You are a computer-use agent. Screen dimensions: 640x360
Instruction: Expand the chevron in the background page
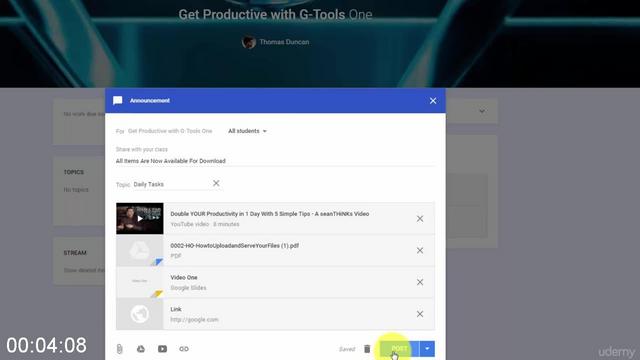click(x=482, y=111)
